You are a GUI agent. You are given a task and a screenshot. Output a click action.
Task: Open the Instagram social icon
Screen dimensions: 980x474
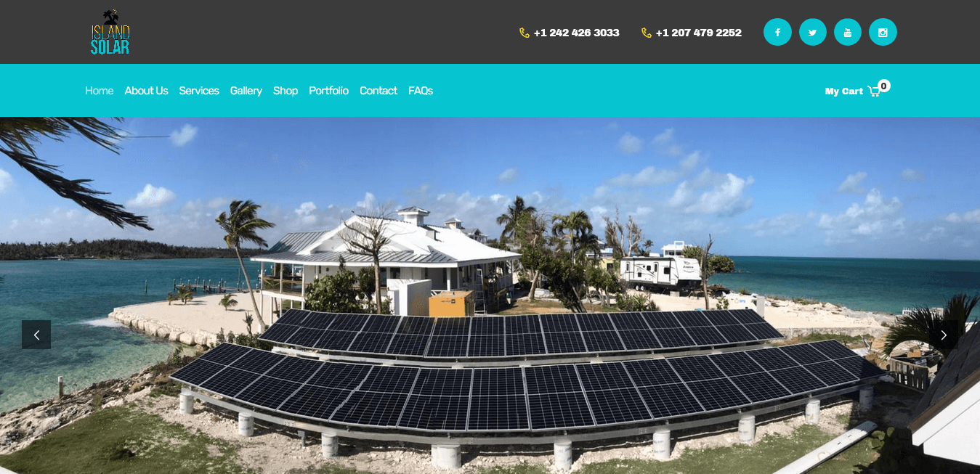pyautogui.click(x=883, y=32)
